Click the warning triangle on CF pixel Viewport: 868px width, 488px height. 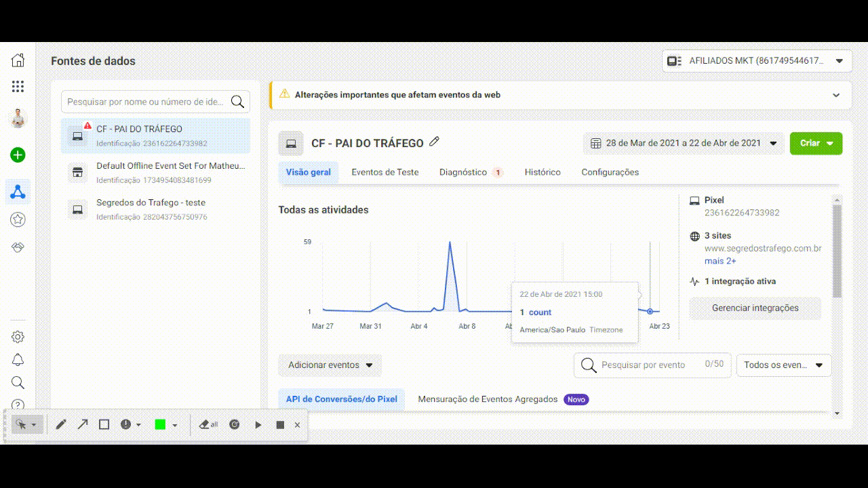tap(87, 125)
